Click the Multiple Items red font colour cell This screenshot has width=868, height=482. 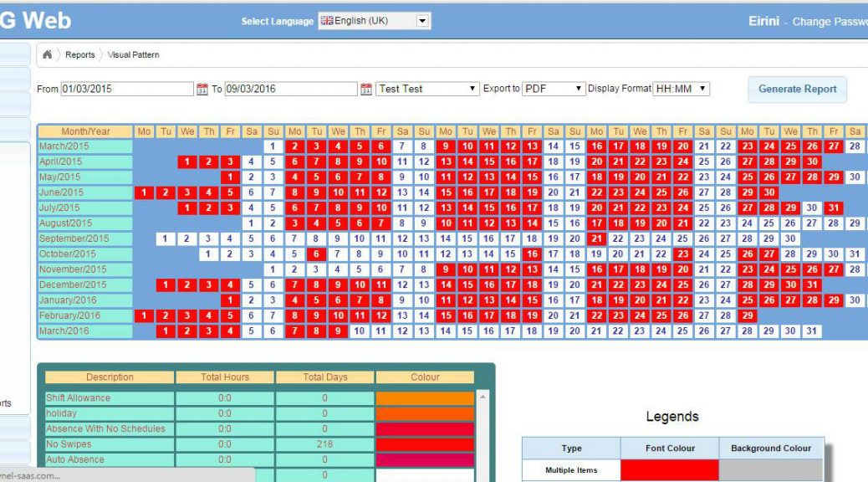[x=670, y=470]
